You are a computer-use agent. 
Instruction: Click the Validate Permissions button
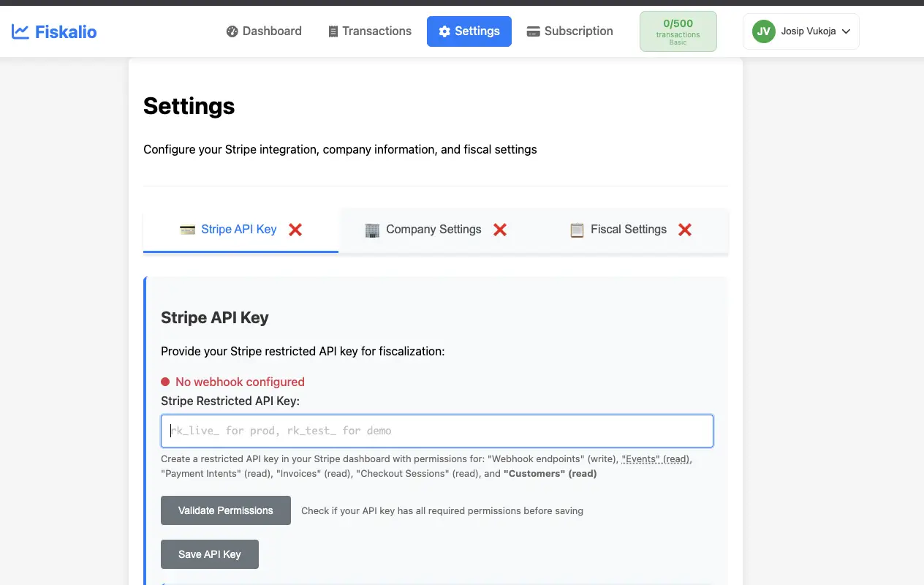click(226, 510)
